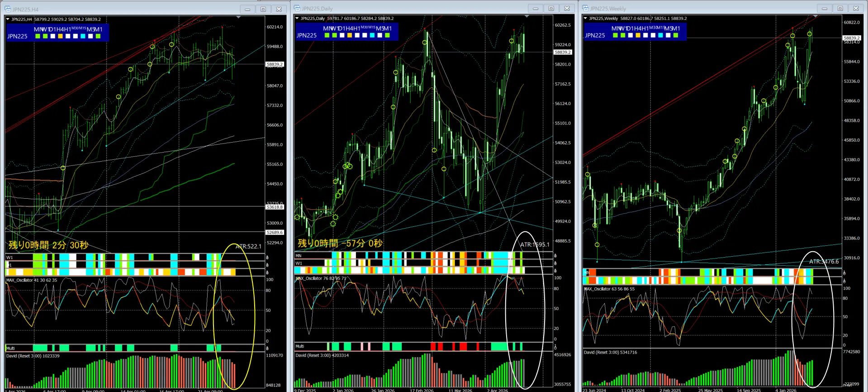Screen dimensions: 868x392
Task: Click the green MN square in H4 chart panel
Action: (x=38, y=36)
